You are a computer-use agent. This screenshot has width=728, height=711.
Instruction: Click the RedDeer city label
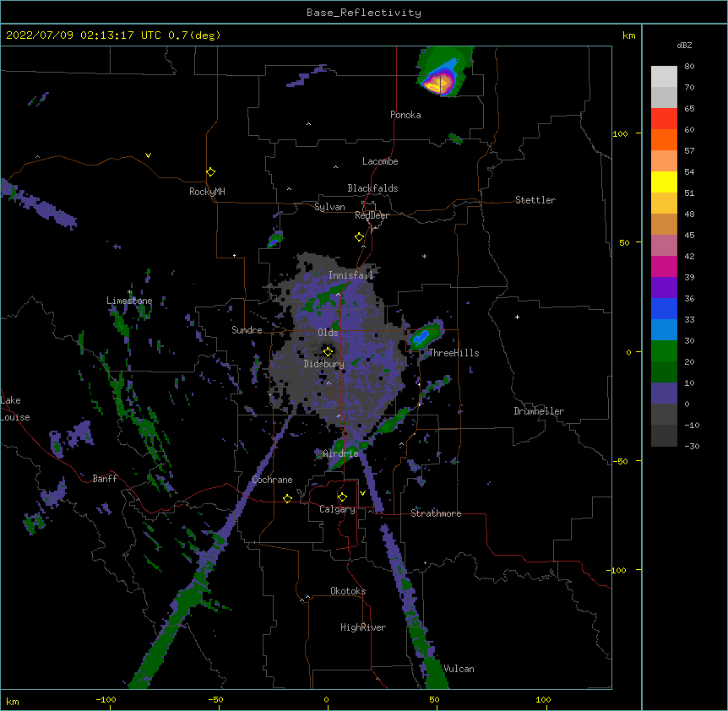[372, 215]
